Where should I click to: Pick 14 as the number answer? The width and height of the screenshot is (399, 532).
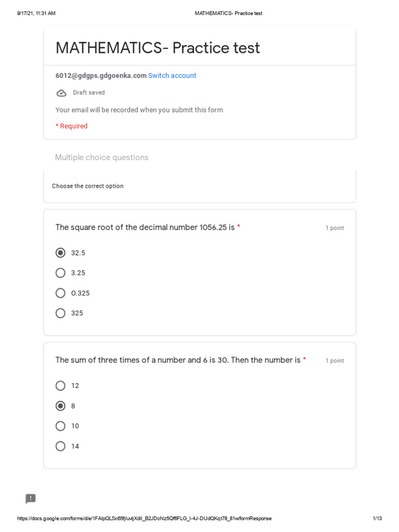(61, 446)
